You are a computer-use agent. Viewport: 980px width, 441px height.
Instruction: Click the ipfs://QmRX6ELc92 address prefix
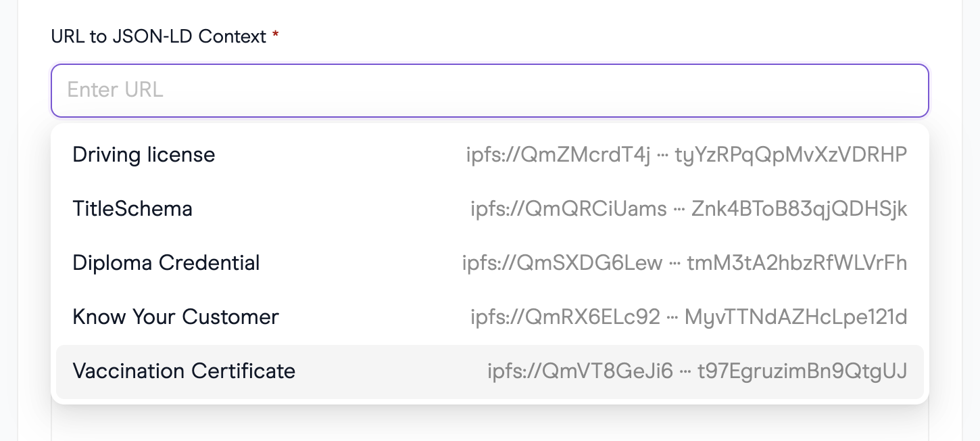(x=566, y=317)
